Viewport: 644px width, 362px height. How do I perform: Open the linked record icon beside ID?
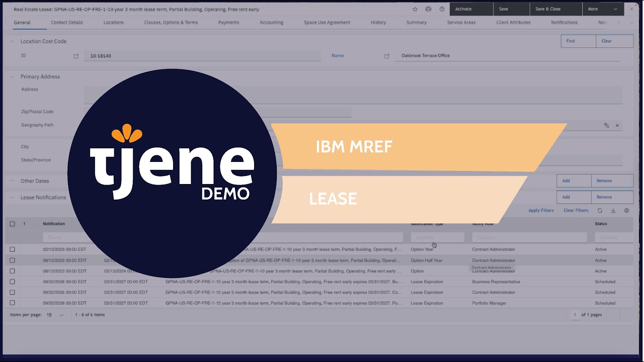[x=76, y=56]
